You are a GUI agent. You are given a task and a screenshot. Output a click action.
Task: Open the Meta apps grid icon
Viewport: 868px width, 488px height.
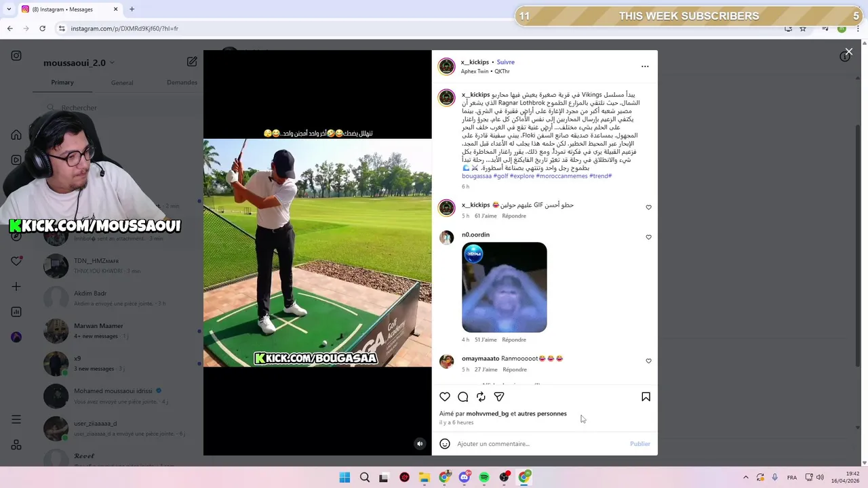[x=16, y=445]
